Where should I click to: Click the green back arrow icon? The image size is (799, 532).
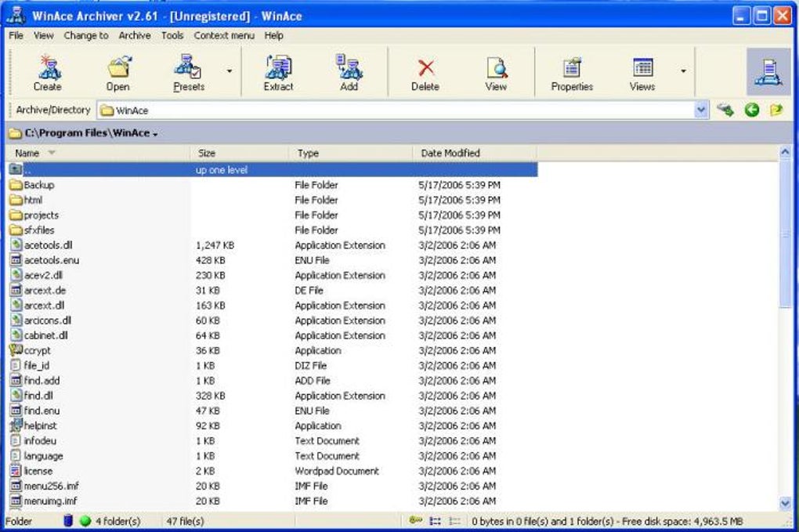(x=752, y=110)
